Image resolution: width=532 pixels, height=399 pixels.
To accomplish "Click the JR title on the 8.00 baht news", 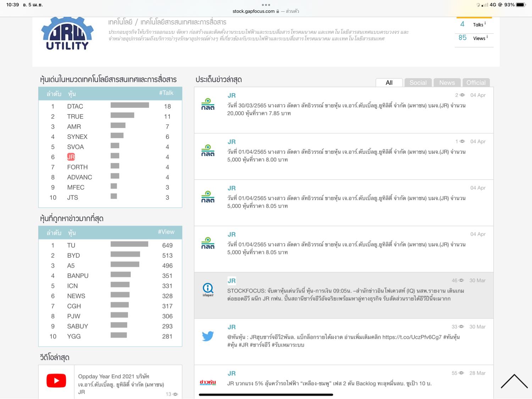I will pyautogui.click(x=232, y=142).
